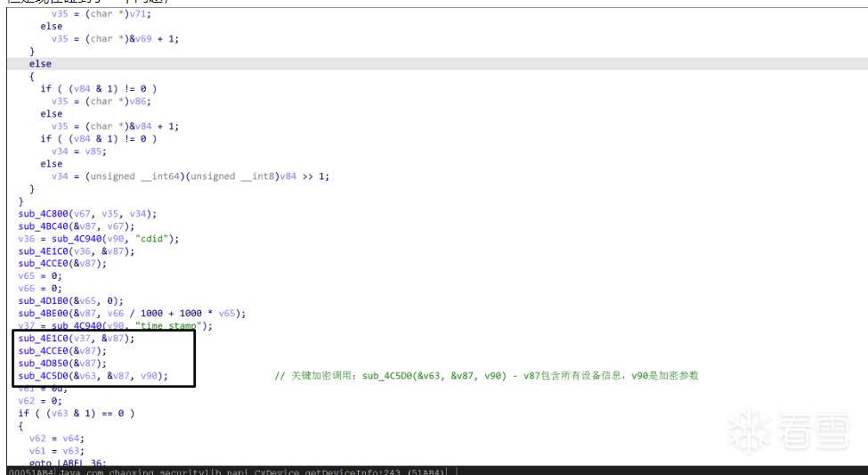Click the line 'v35 = (char *)&v84 + 1;'
868x475 pixels.
click(x=115, y=127)
